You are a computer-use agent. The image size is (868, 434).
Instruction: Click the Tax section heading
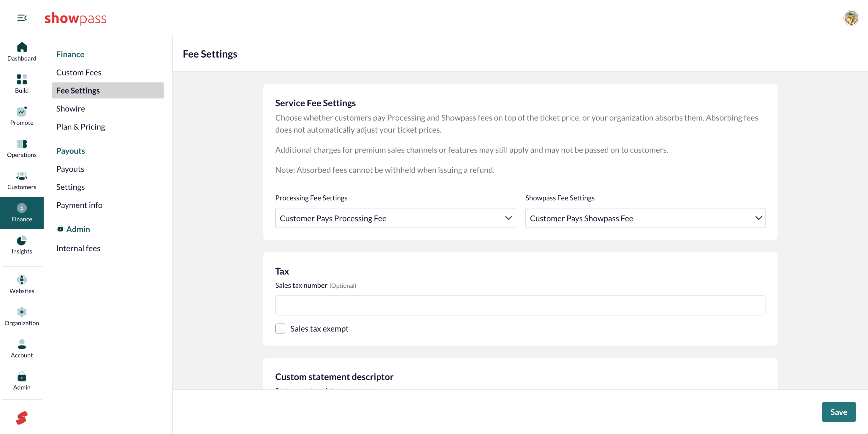[282, 271]
